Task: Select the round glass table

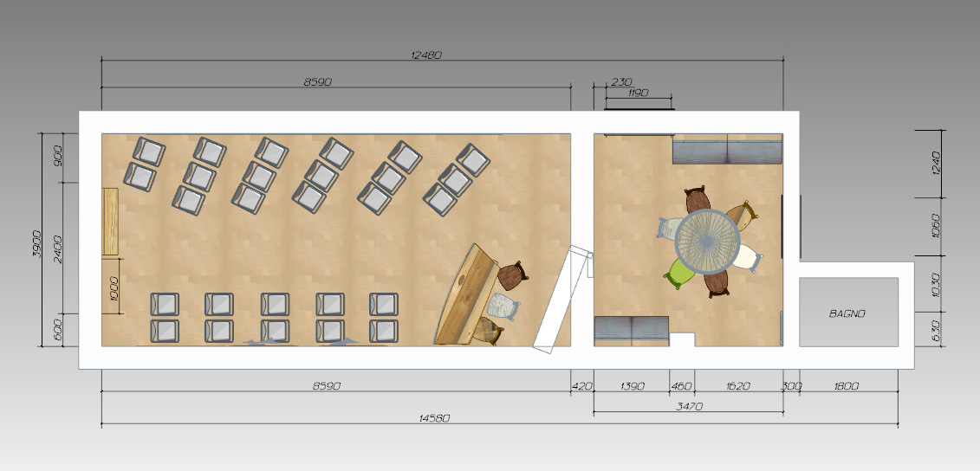Action: [708, 241]
